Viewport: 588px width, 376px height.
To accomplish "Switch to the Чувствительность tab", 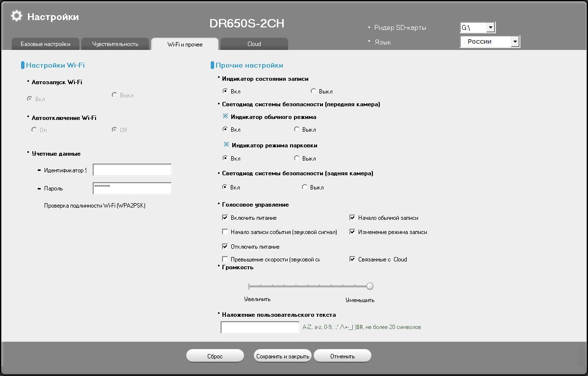I will (x=115, y=44).
